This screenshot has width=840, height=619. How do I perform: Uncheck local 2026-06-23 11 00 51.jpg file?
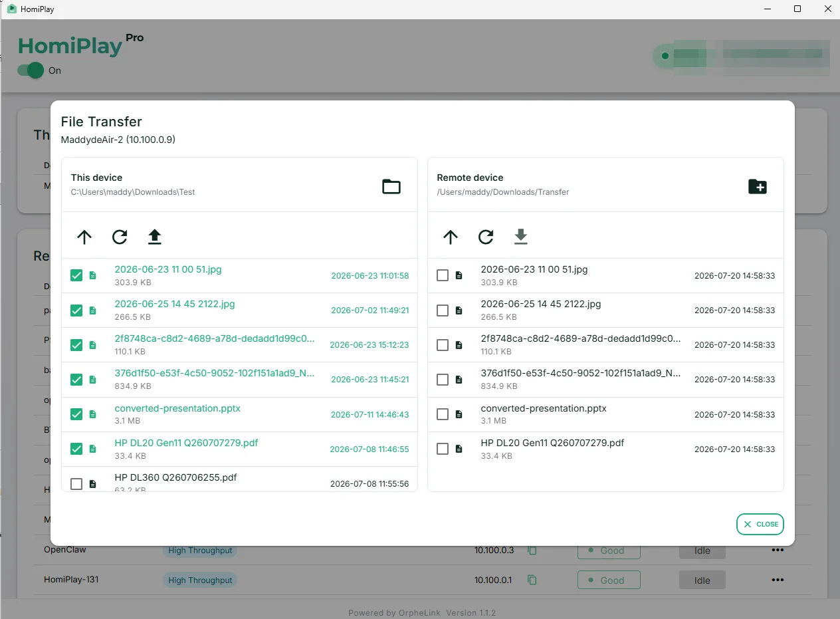[76, 275]
